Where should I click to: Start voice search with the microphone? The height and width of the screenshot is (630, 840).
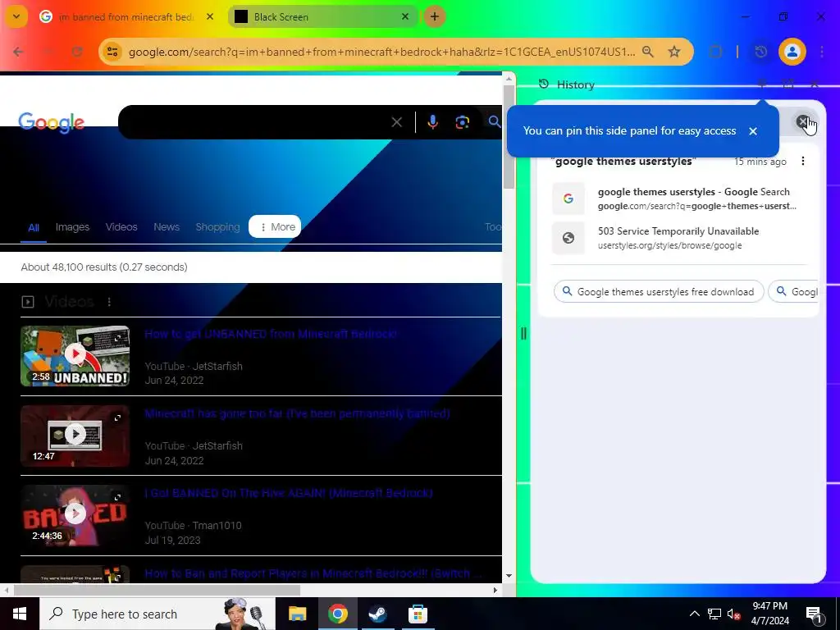(x=432, y=122)
